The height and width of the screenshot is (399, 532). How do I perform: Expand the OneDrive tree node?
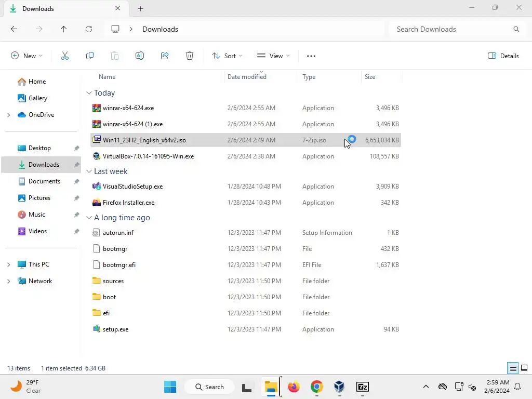click(x=9, y=115)
